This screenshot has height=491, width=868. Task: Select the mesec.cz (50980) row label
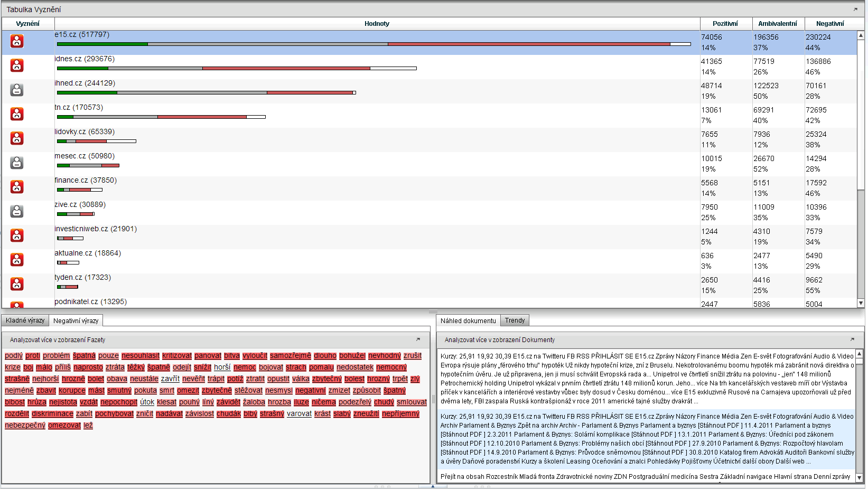click(85, 156)
